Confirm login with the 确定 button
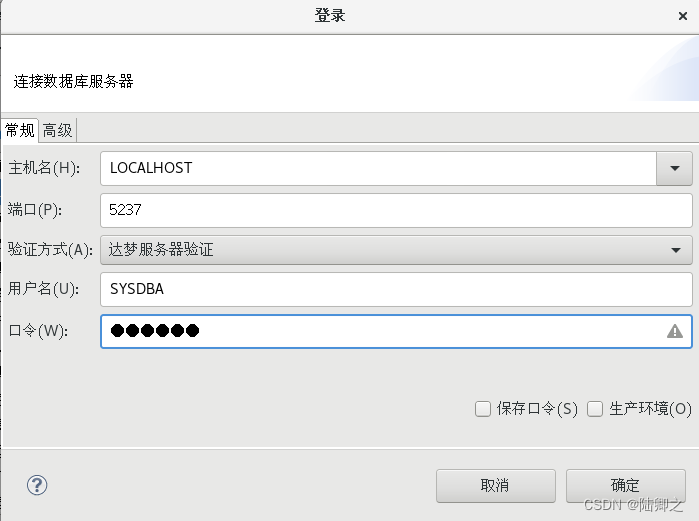 point(625,485)
